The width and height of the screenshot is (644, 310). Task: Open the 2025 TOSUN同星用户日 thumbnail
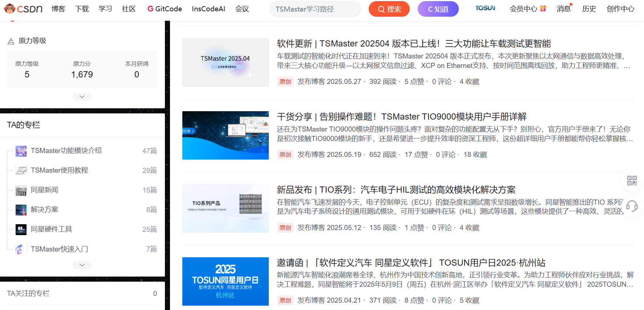pyautogui.click(x=226, y=281)
